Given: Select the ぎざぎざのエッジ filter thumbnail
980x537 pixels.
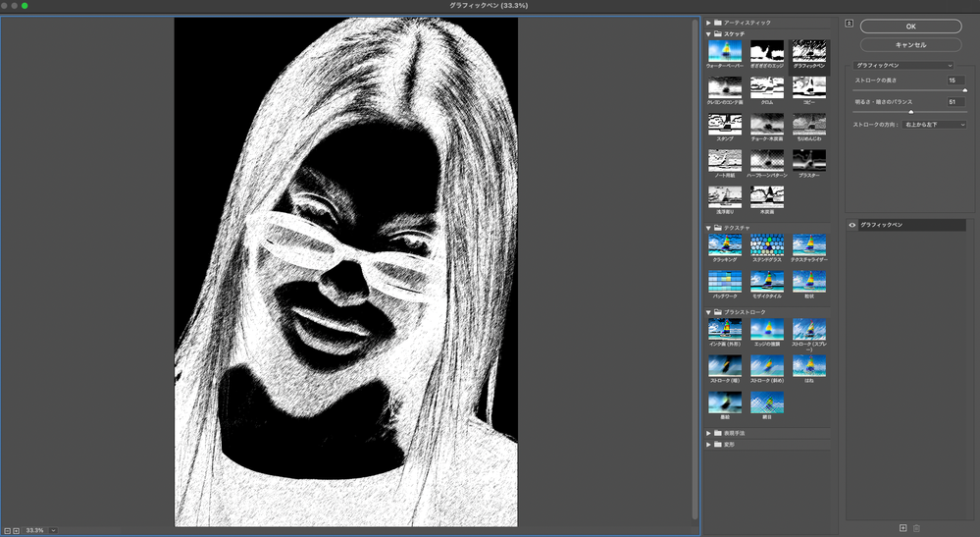Looking at the screenshot, I should point(767,51).
